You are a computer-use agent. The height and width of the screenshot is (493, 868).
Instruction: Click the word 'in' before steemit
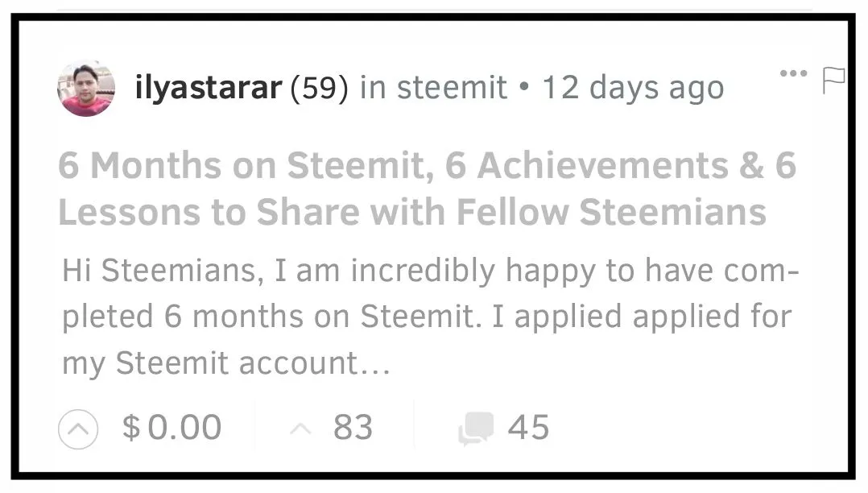click(372, 89)
